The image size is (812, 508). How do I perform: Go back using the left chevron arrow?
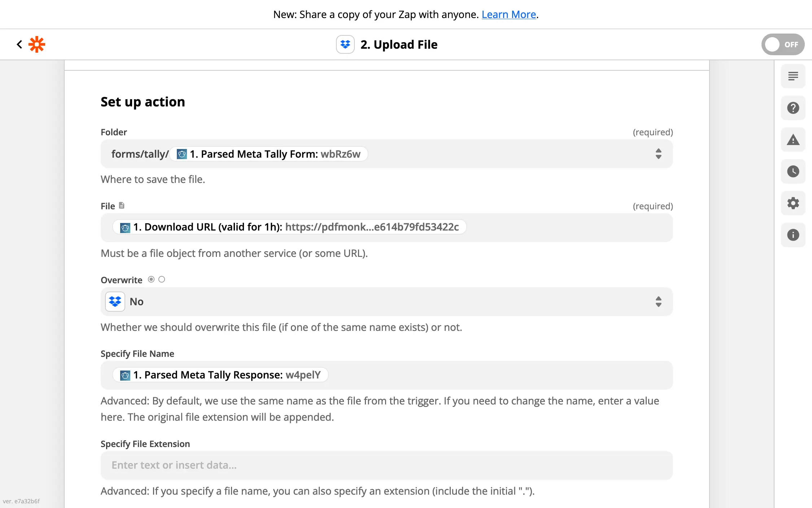point(19,44)
